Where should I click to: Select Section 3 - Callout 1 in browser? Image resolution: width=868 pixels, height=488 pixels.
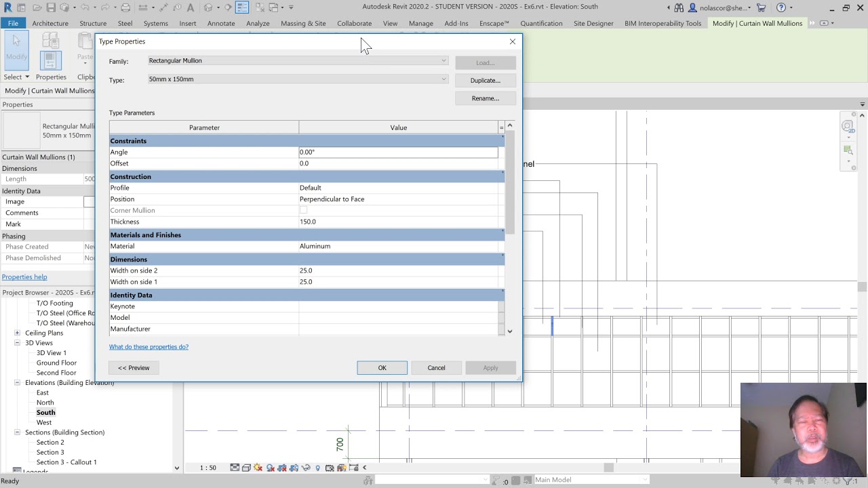click(66, 462)
